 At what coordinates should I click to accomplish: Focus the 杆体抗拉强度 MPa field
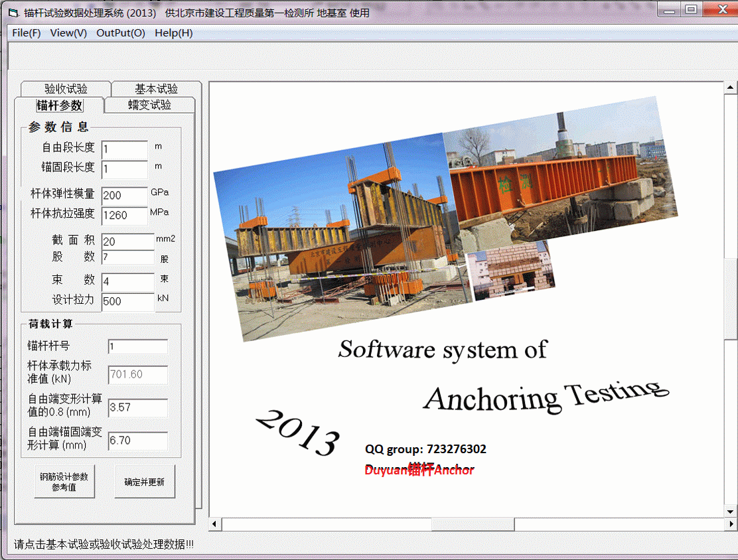click(x=125, y=216)
